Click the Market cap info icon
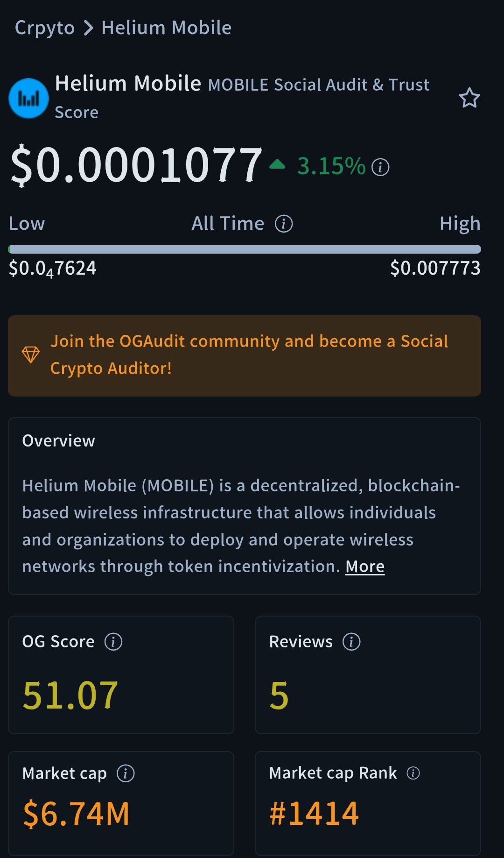The height and width of the screenshot is (858, 504). pyautogui.click(x=126, y=773)
